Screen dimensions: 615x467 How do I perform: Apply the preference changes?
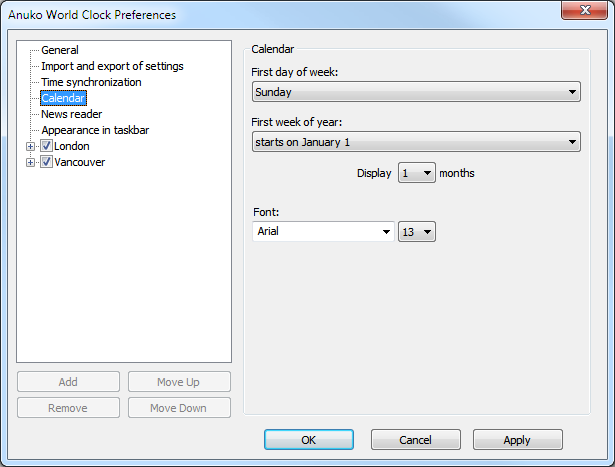[517, 440]
